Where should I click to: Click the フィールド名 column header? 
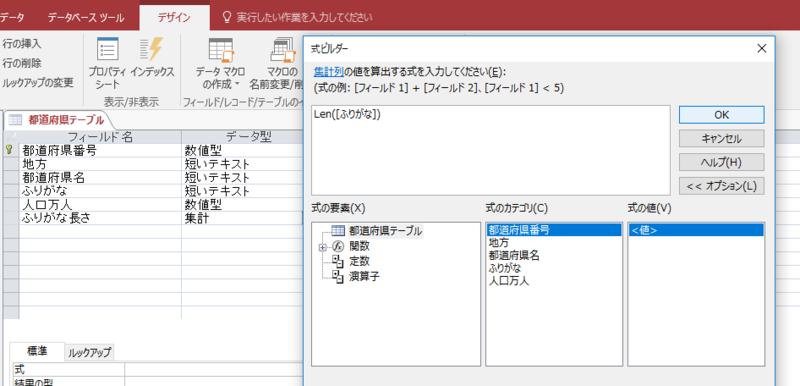(100, 137)
